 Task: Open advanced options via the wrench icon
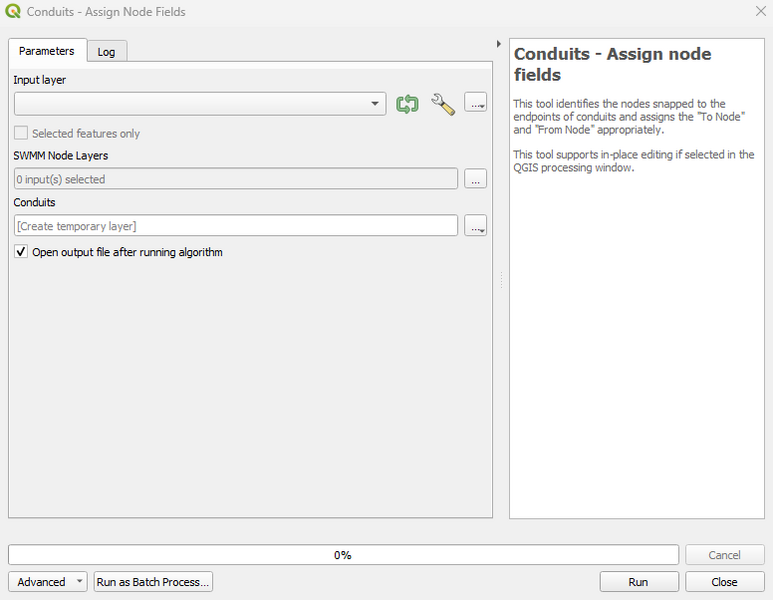pos(443,103)
